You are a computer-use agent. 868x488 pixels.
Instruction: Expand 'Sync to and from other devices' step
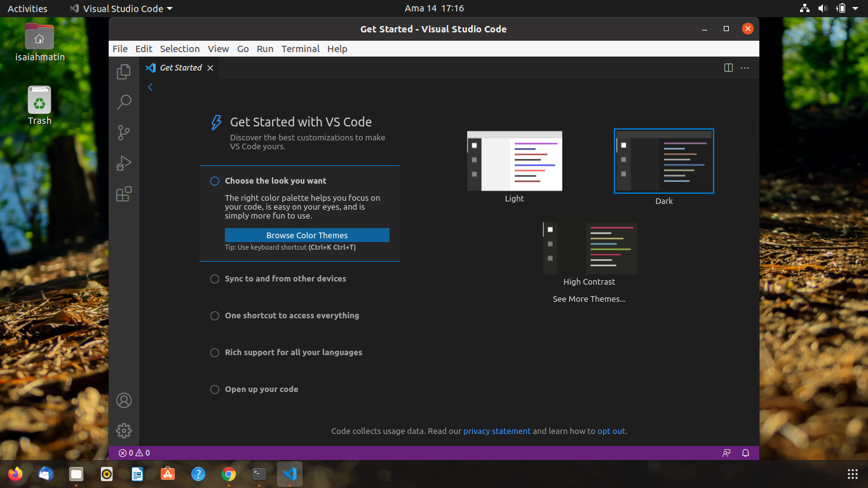coord(285,279)
